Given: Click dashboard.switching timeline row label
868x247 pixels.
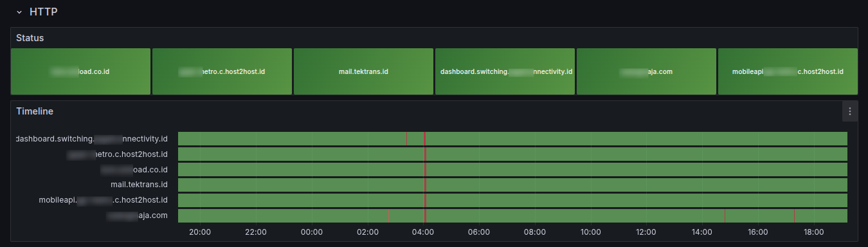Looking at the screenshot, I should click(x=91, y=138).
